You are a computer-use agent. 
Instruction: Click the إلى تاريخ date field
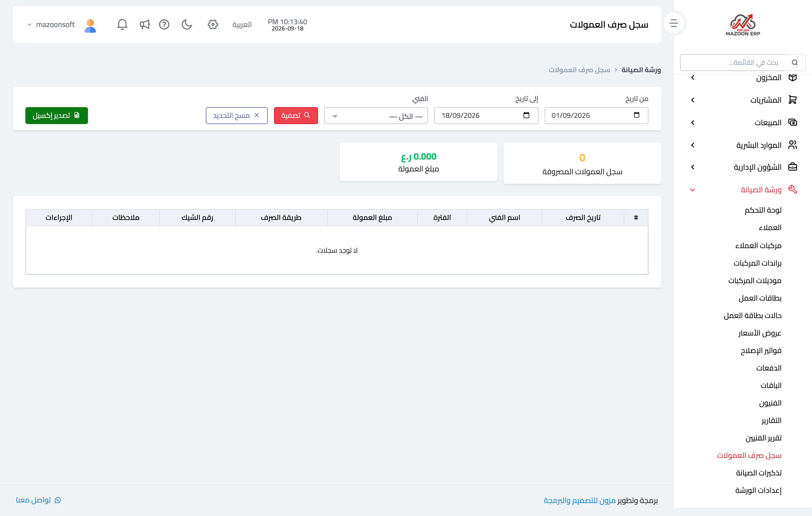click(x=486, y=116)
